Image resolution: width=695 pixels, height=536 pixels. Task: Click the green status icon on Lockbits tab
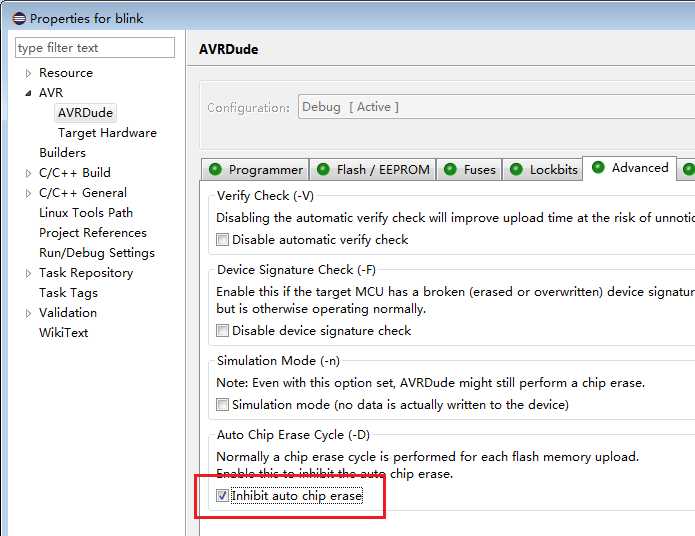click(516, 169)
